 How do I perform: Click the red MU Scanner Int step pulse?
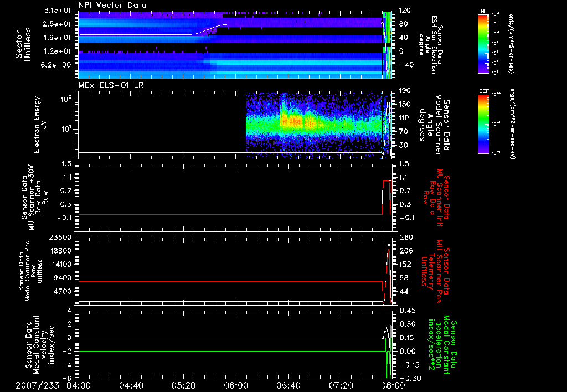pos(386,181)
